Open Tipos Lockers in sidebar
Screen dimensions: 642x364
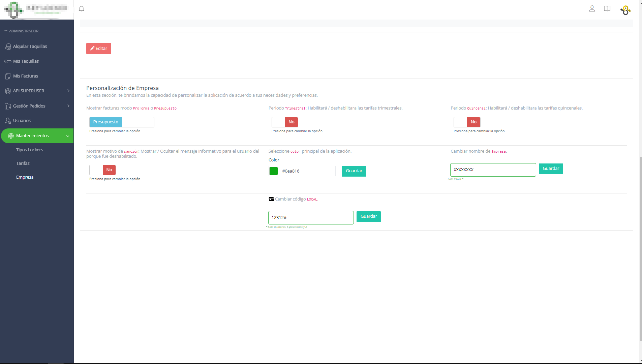point(30,150)
